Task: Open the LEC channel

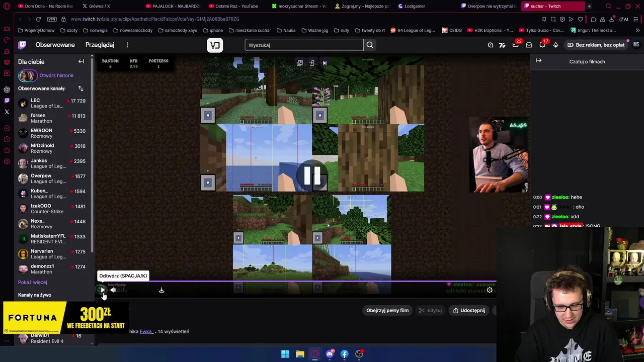Action: point(52,103)
